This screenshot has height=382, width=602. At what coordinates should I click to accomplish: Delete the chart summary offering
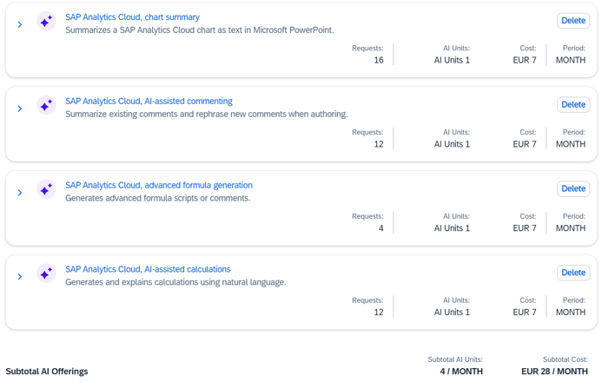tap(573, 21)
